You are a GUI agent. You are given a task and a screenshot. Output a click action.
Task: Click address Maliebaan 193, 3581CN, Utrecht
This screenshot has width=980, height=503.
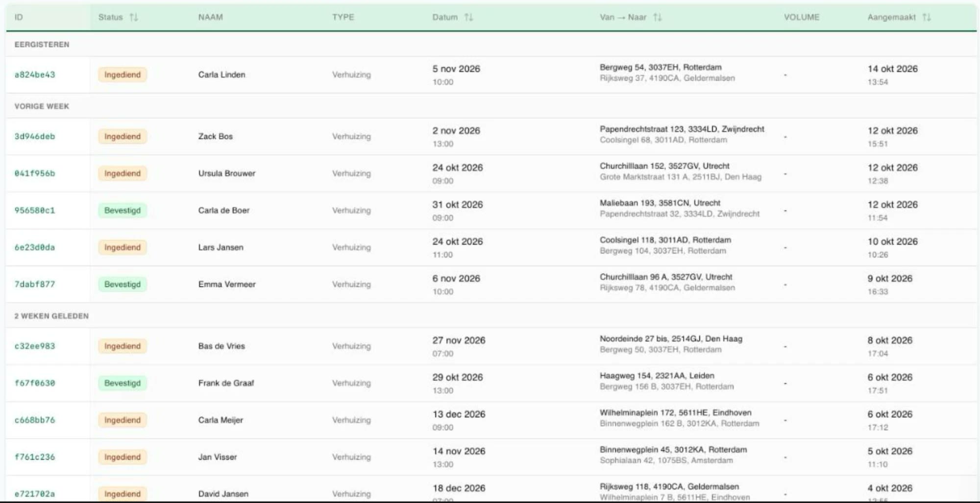tap(660, 203)
